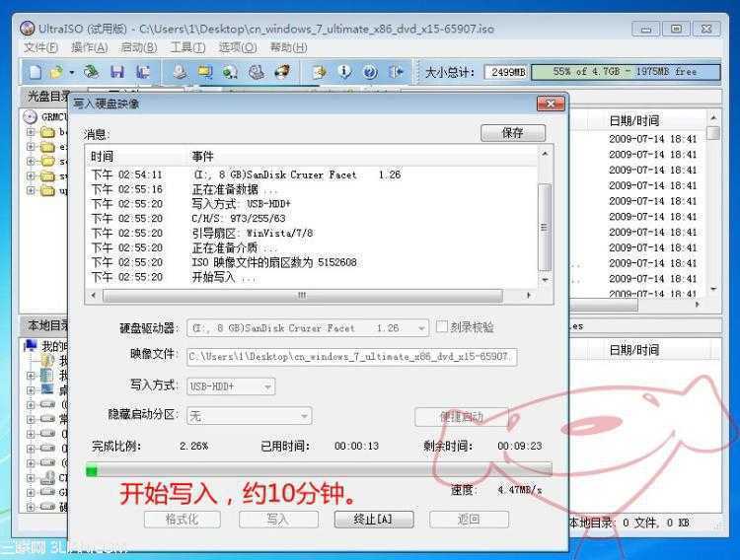Image resolution: width=740 pixels, height=560 pixels.
Task: Expand the 桌 desktop node in local tree
Action: coord(32,390)
